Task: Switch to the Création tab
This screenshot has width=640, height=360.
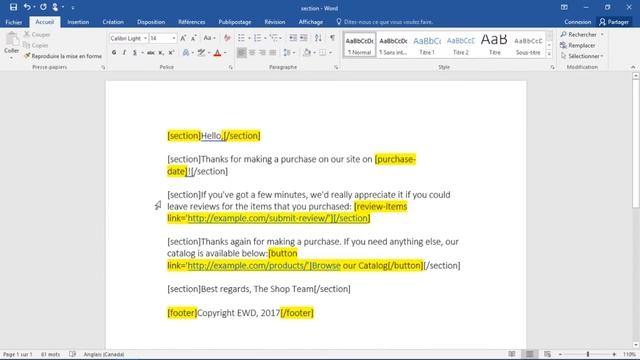Action: click(x=113, y=22)
